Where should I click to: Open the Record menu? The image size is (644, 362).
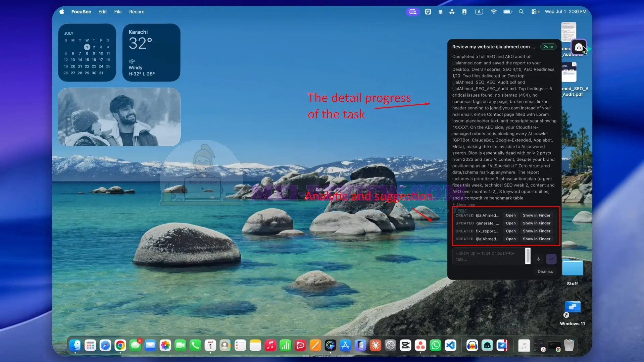click(x=137, y=12)
